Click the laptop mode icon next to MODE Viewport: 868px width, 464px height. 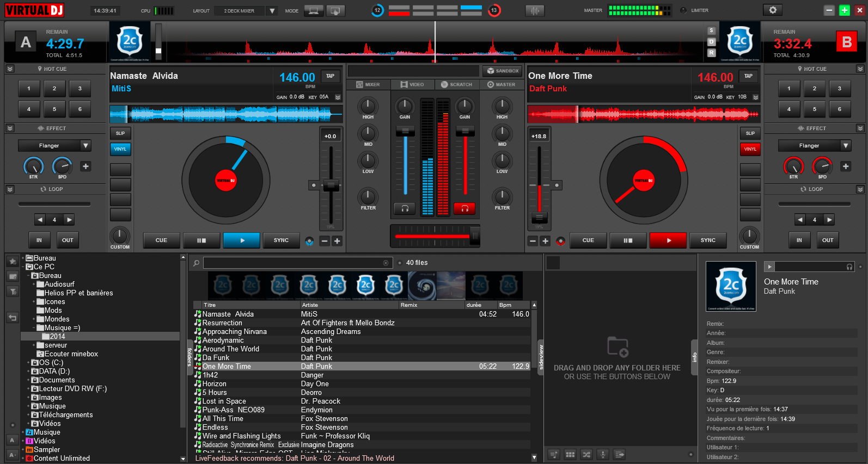(x=314, y=10)
